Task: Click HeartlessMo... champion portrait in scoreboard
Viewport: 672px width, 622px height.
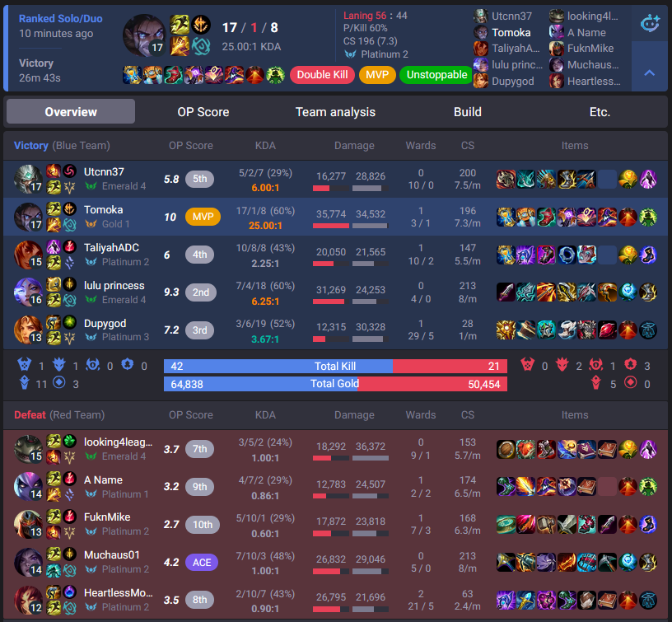Action: pos(28,600)
